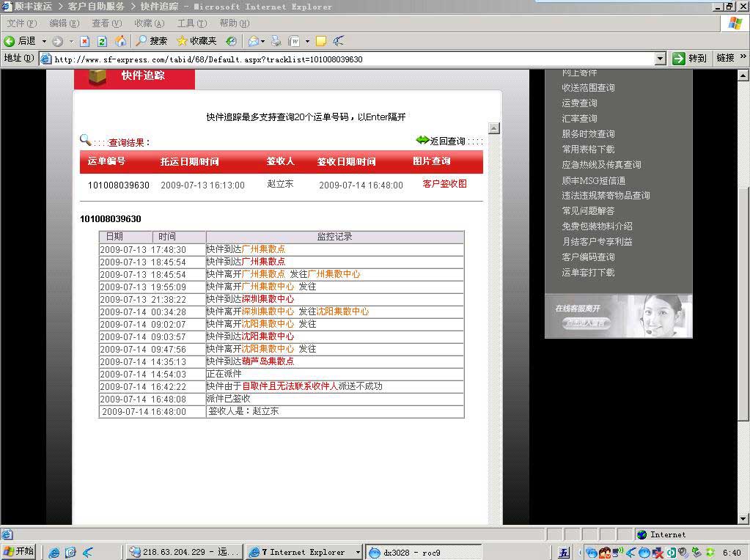Open the 查看(V) menu
This screenshot has width=750, height=560.
106,23
